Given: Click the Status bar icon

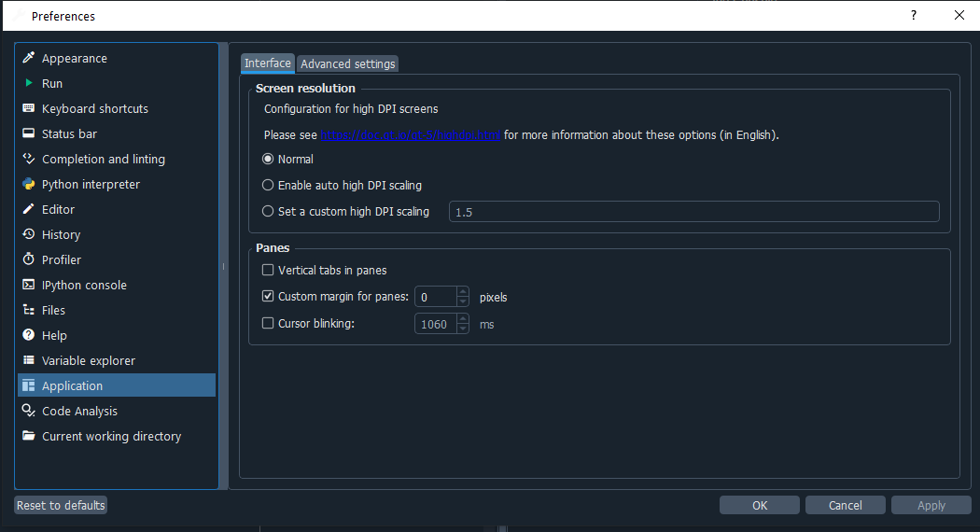Looking at the screenshot, I should [x=28, y=133].
